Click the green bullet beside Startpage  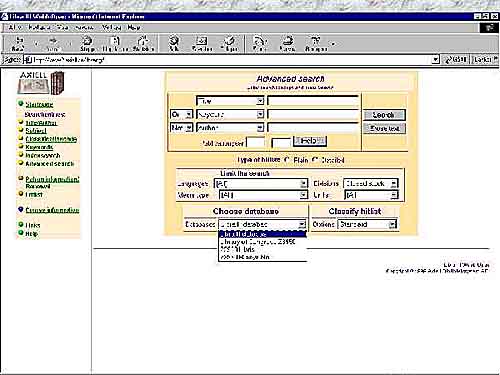point(21,104)
